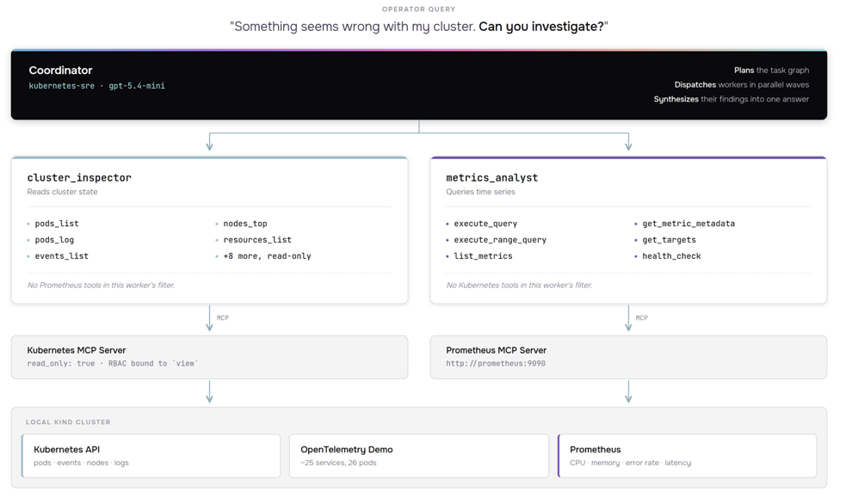Select the list_metrics tool entry
Viewport: 852px width, 504px height.
pos(483,255)
